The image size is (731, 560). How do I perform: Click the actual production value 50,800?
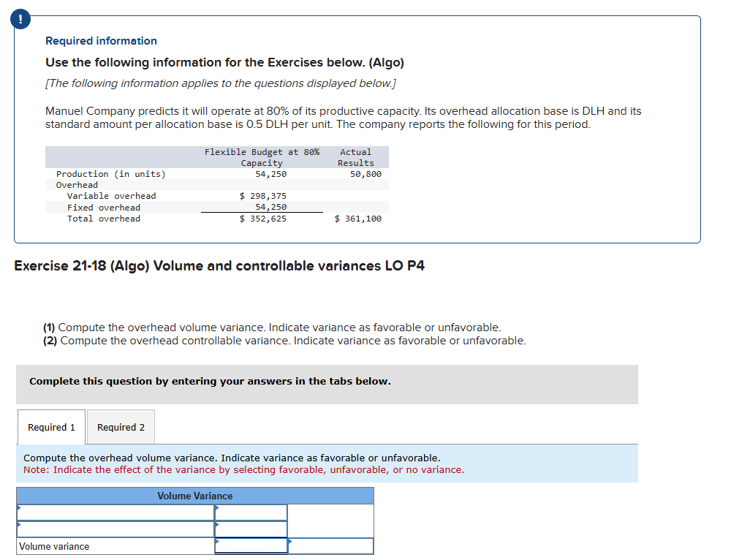[x=365, y=174]
